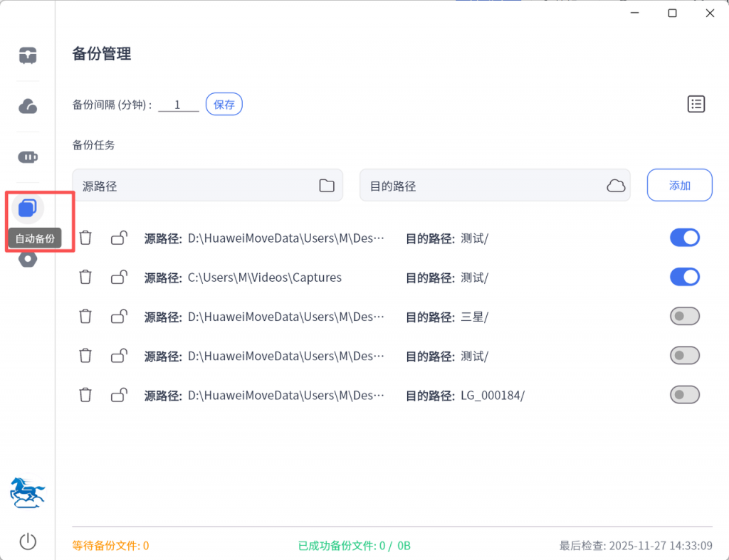The width and height of the screenshot is (729, 560).
Task: Click the backup interval minutes field
Action: tap(178, 105)
